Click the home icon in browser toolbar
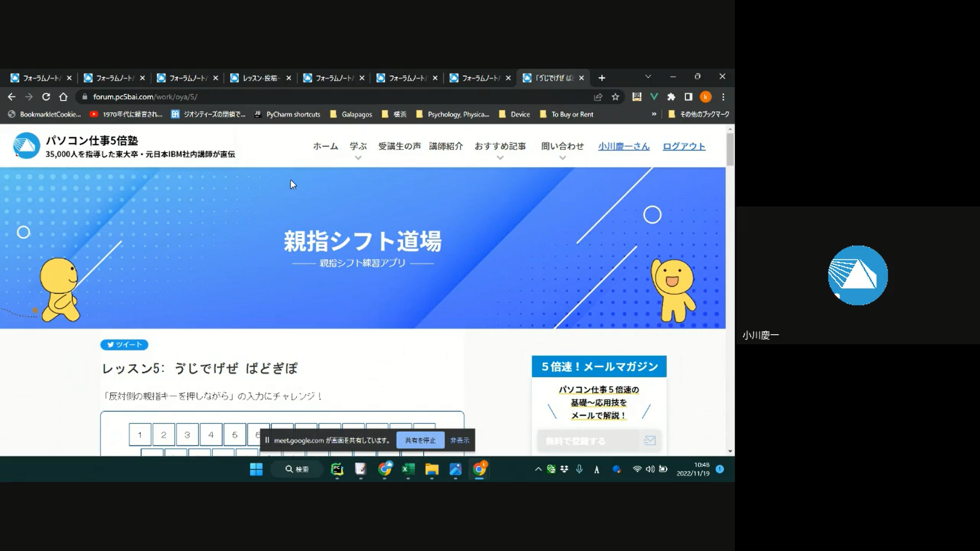The height and width of the screenshot is (551, 980). tap(63, 97)
